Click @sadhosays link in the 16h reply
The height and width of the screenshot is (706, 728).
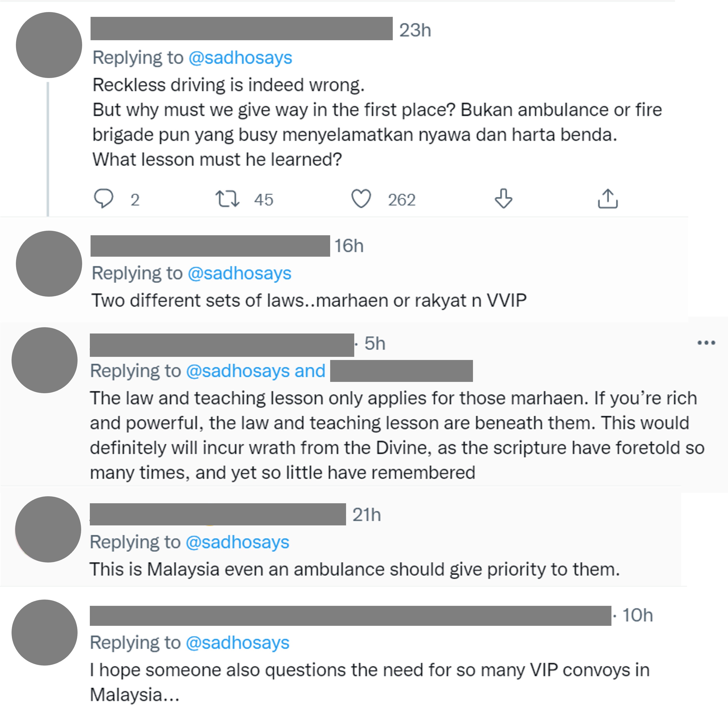(x=239, y=273)
